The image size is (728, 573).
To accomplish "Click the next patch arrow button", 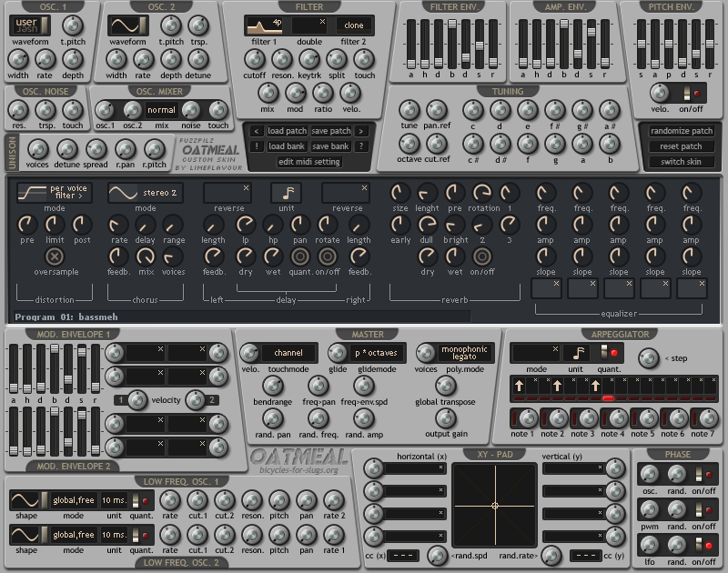I will coord(360,131).
